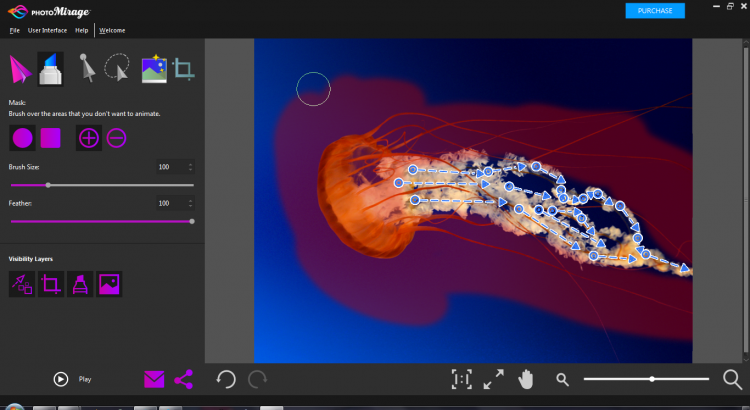Pick the square brush shape
The image size is (750, 410).
click(50, 138)
